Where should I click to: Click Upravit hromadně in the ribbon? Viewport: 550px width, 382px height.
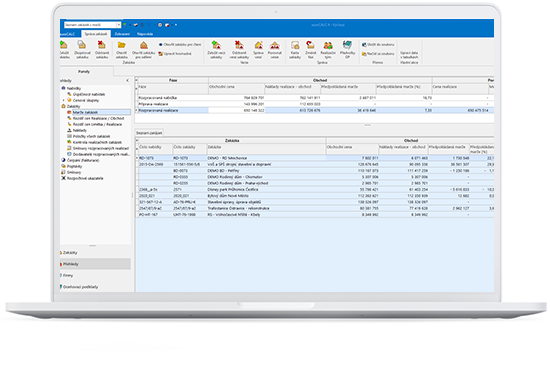175,54
